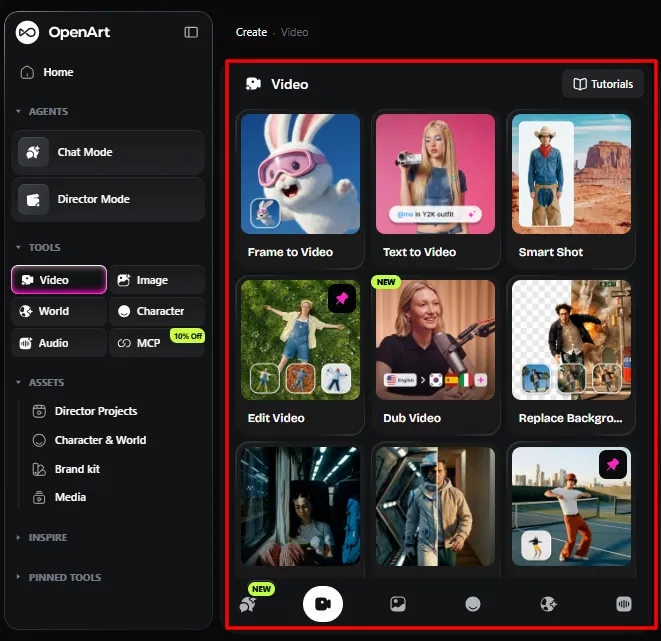Click the Image icon in sidebar Tools

click(124, 280)
